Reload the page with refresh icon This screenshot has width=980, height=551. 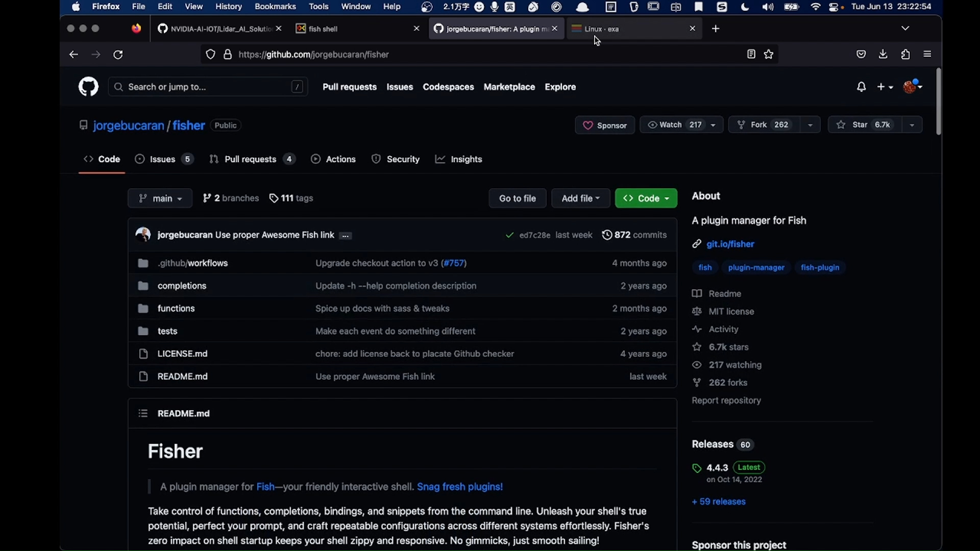118,55
